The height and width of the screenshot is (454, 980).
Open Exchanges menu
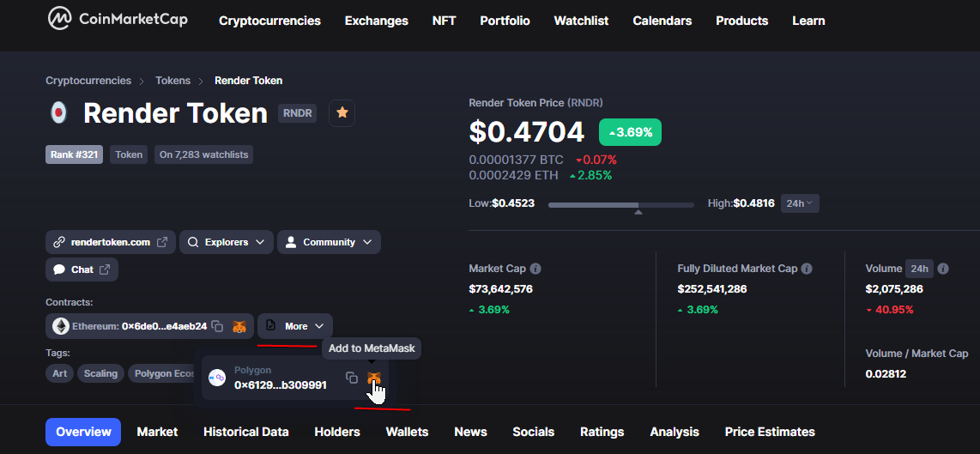click(376, 21)
